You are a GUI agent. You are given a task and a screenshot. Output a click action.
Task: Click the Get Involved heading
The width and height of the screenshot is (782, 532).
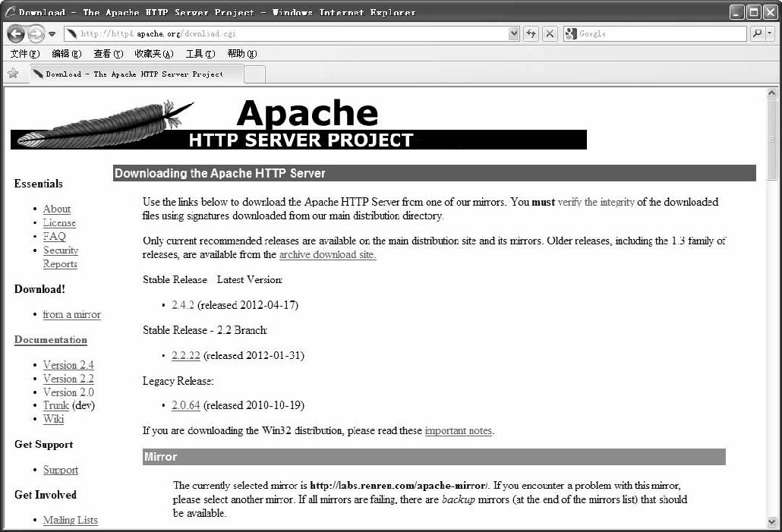click(46, 495)
